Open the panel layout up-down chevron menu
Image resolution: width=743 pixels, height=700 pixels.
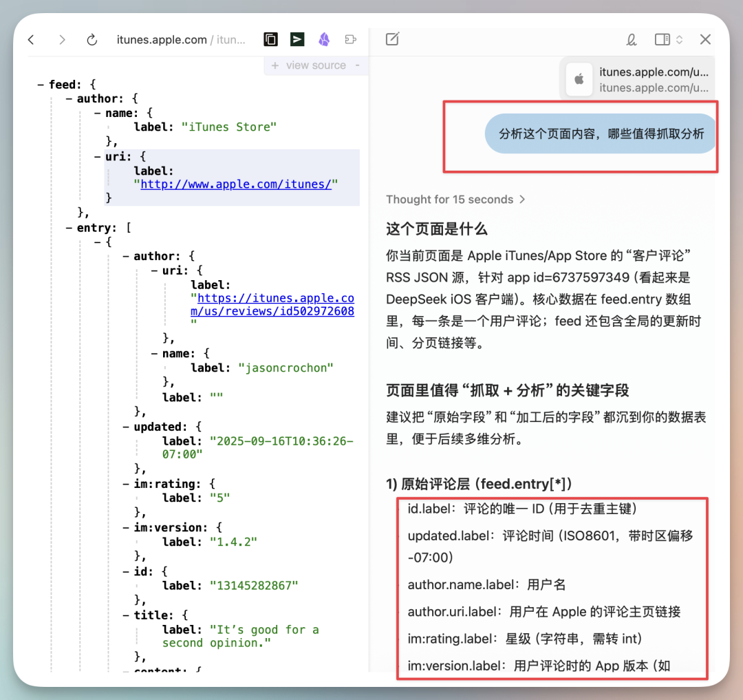point(679,39)
